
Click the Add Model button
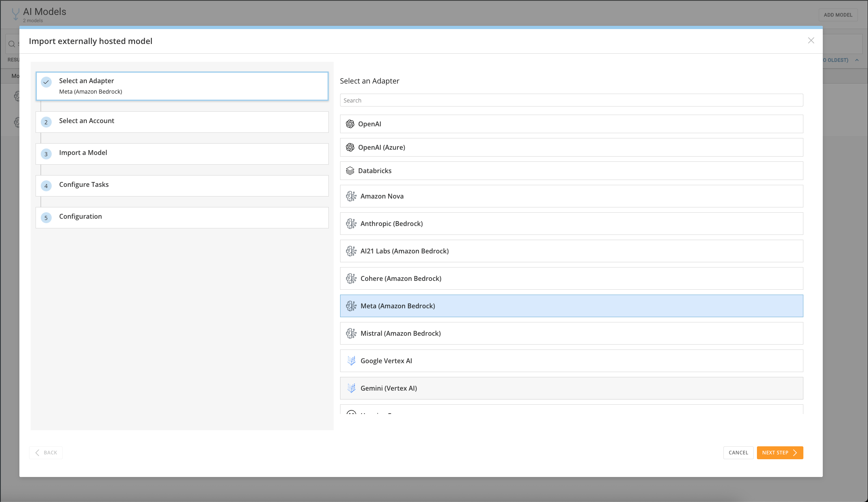point(838,15)
